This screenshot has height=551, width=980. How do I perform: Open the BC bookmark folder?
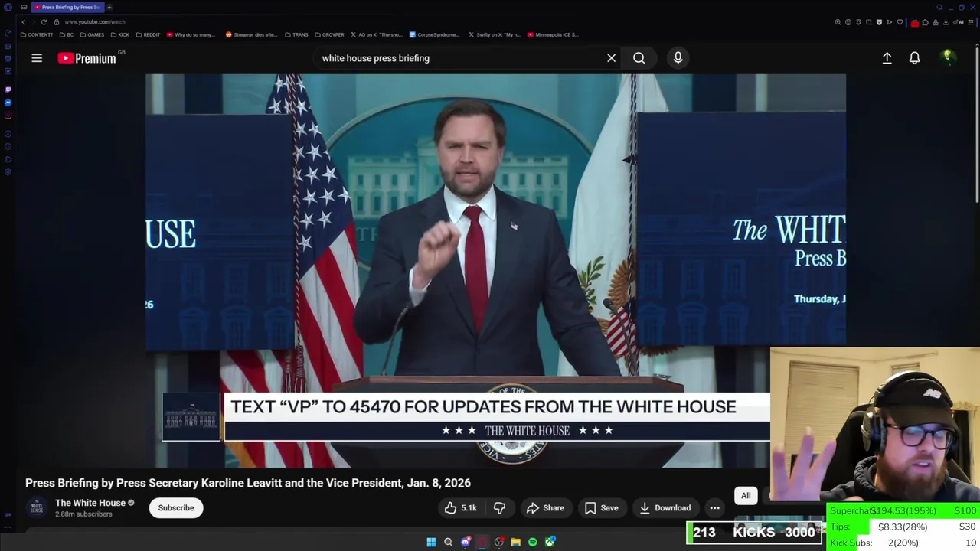click(67, 34)
